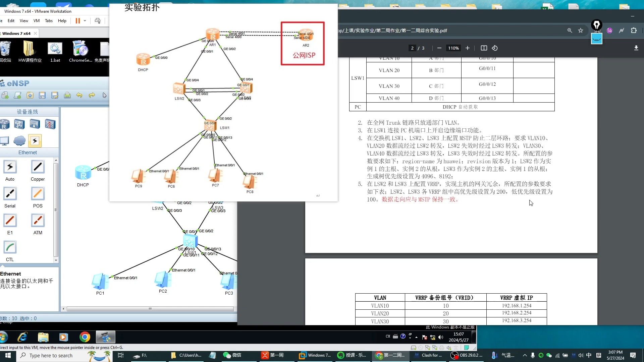The height and width of the screenshot is (362, 644).
Task: Click PDF fit to page button
Action: point(484,48)
